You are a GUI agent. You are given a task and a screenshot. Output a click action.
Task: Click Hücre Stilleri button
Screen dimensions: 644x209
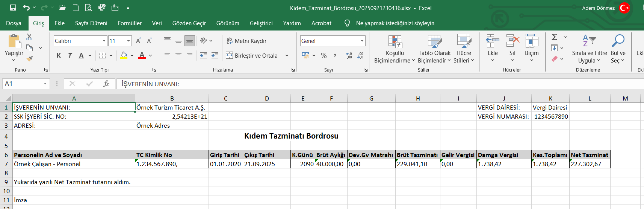[464, 49]
